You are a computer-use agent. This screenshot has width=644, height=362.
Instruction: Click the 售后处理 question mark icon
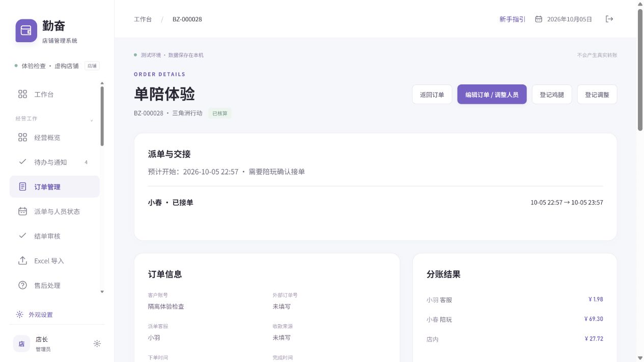click(22, 285)
